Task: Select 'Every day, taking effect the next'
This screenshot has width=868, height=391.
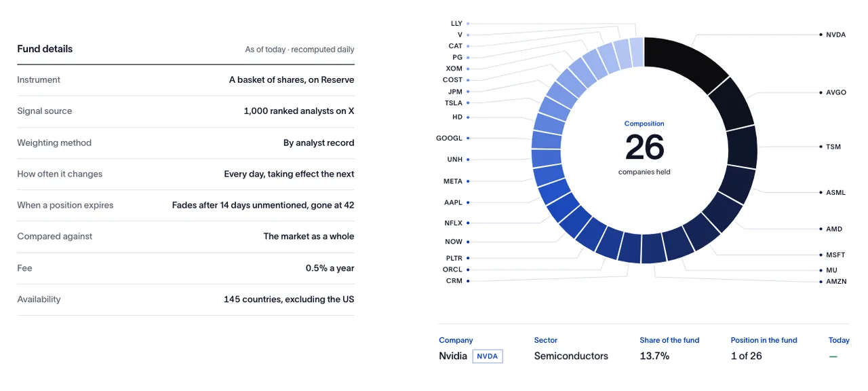Action: click(289, 174)
